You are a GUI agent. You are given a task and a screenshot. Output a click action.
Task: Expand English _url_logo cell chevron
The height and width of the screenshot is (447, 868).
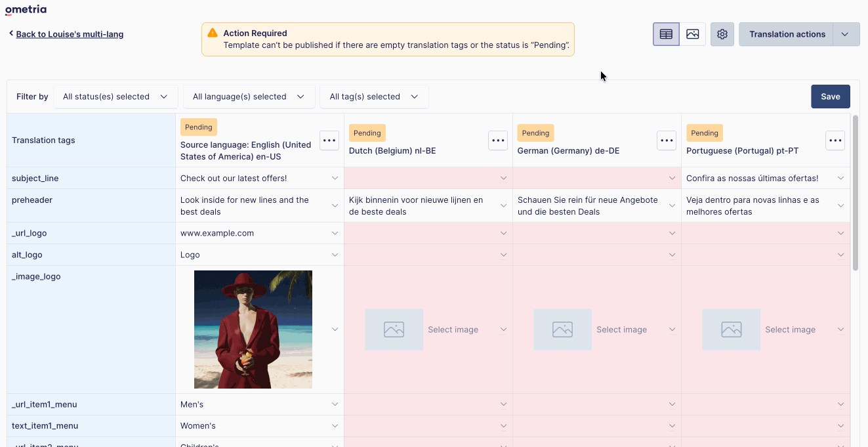click(335, 233)
